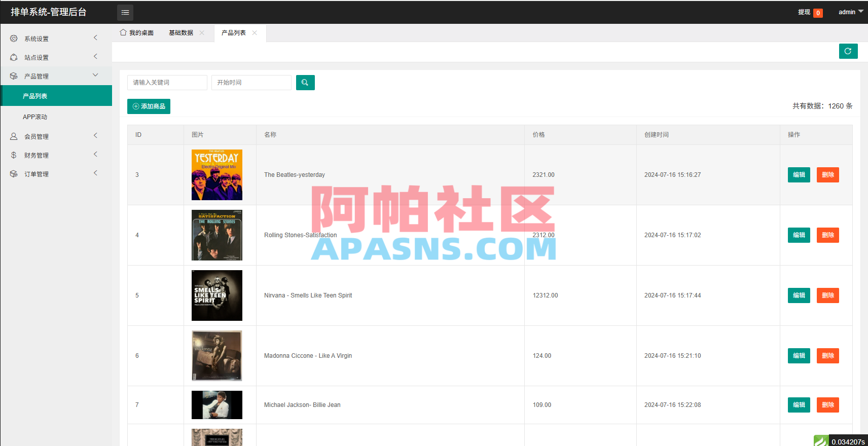Viewport: 868px width, 446px height.
Task: Switch to the 基础数据 tab
Action: click(x=181, y=33)
